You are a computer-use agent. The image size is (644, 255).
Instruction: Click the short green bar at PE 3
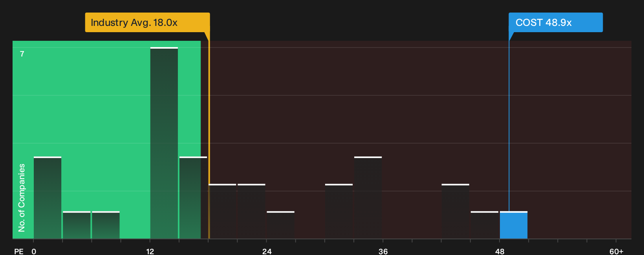click(x=77, y=225)
